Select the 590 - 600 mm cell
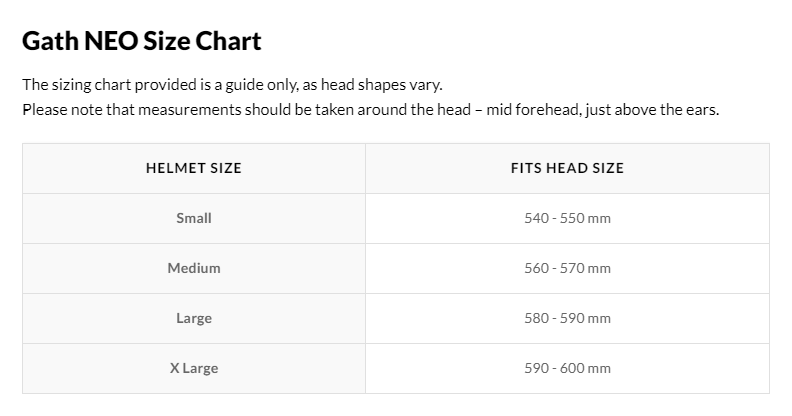Image resolution: width=792 pixels, height=416 pixels. (x=567, y=368)
